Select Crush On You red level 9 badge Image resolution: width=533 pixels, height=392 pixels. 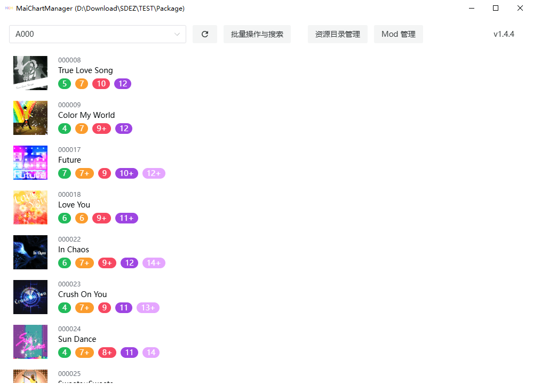click(x=105, y=308)
